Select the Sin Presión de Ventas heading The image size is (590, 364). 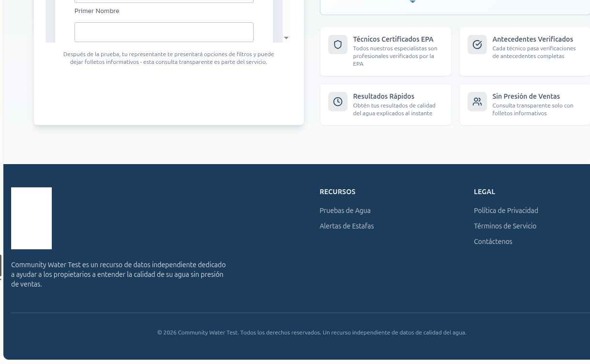coord(526,96)
